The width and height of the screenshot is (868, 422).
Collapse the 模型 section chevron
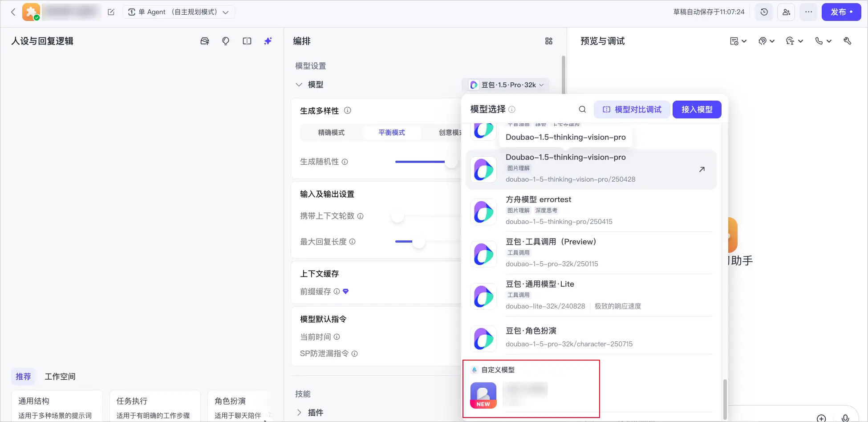point(299,85)
